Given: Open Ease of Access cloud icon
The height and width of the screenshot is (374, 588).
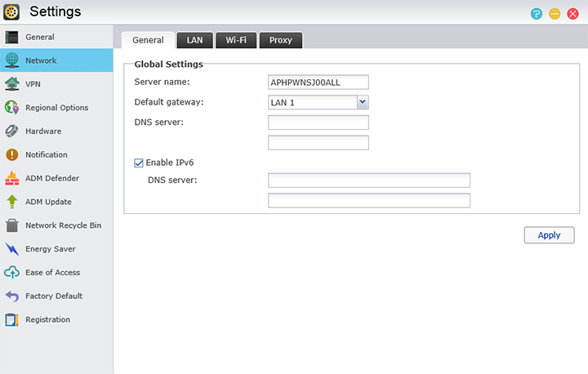Looking at the screenshot, I should 12,273.
